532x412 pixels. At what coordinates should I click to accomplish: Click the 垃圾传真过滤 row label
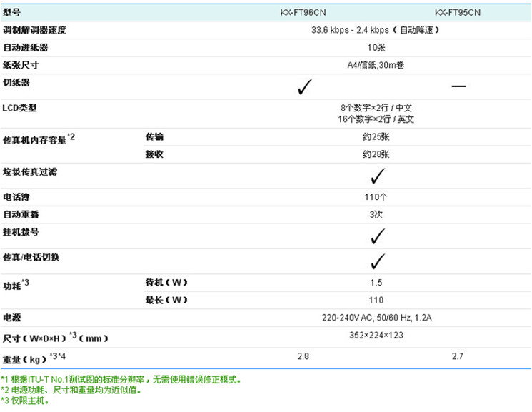(x=30, y=171)
